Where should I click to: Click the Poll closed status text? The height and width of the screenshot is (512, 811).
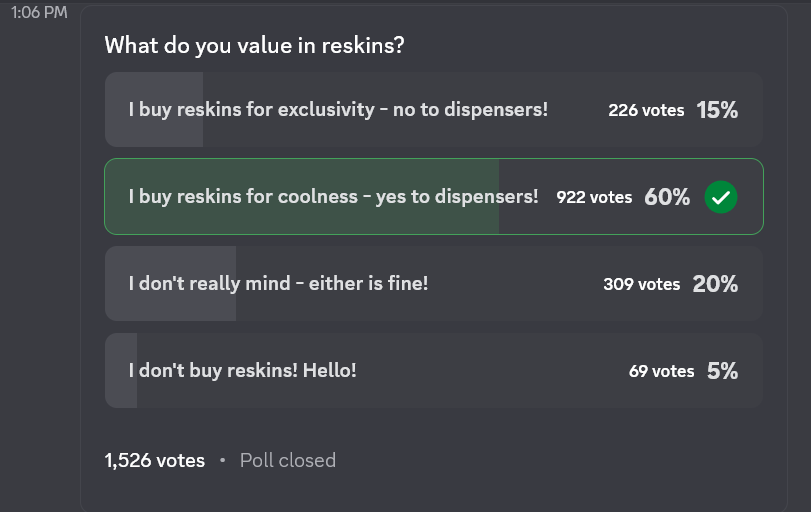click(288, 460)
